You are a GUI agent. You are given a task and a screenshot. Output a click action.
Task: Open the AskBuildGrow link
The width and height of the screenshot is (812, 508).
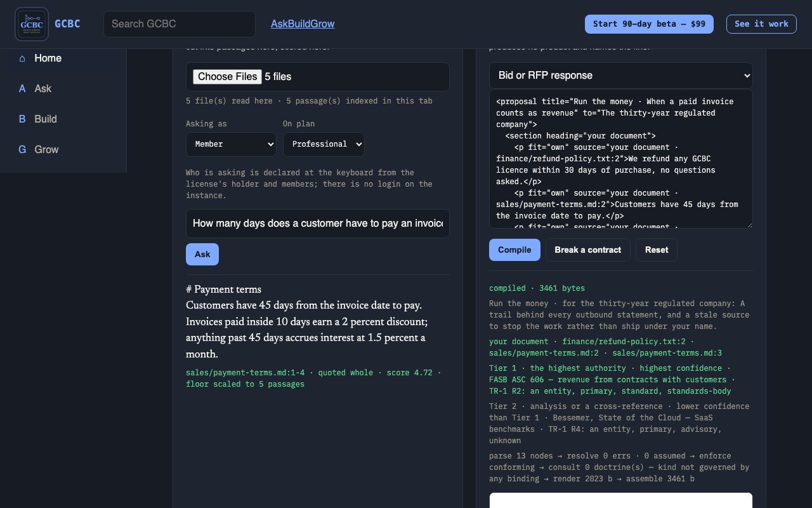pos(303,24)
